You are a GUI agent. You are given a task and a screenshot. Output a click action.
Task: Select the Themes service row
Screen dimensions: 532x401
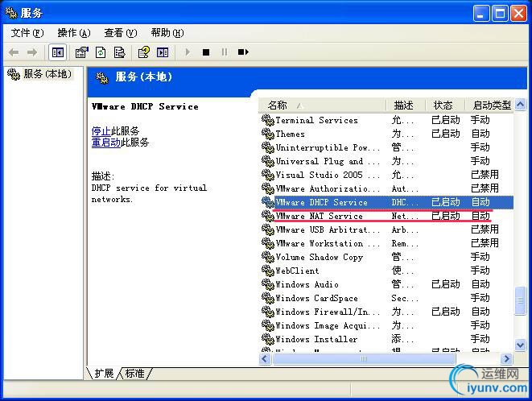386,134
